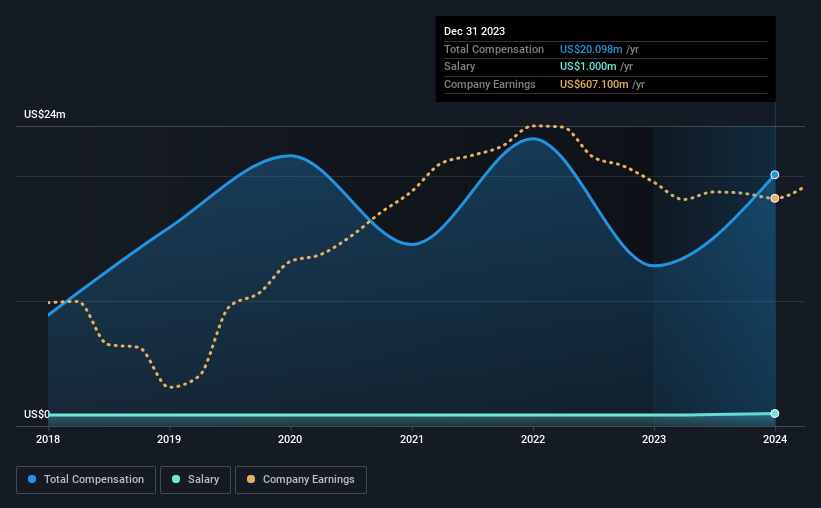This screenshot has height=508, width=821.
Task: Click the Salary tooltip row label
Action: 460,67
